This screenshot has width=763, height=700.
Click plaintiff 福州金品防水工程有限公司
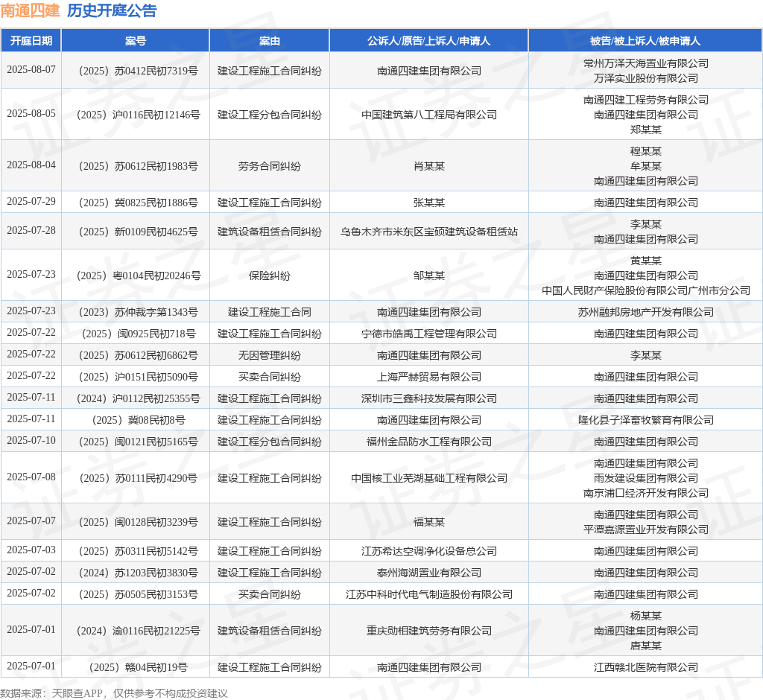pos(428,442)
